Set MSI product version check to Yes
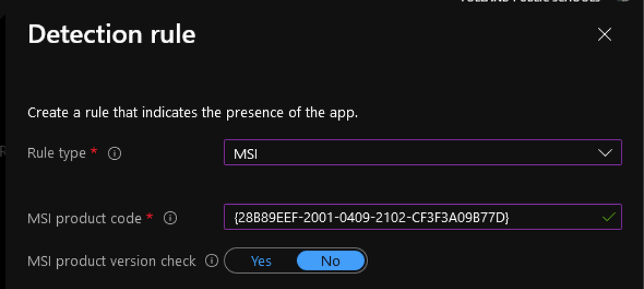This screenshot has width=644, height=289. [261, 261]
